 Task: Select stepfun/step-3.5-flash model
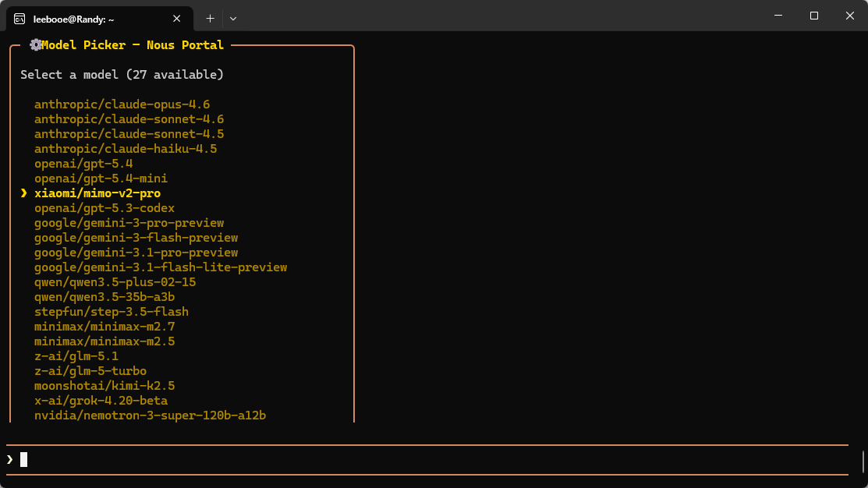[112, 312]
